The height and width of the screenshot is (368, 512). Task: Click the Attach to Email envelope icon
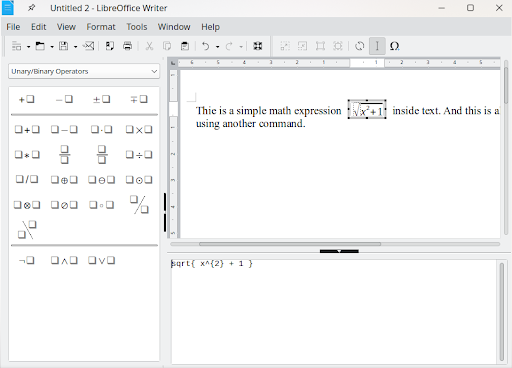pyautogui.click(x=88, y=46)
